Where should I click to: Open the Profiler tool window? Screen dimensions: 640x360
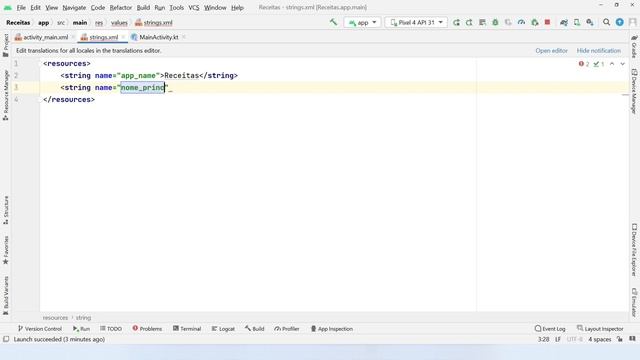click(x=287, y=329)
